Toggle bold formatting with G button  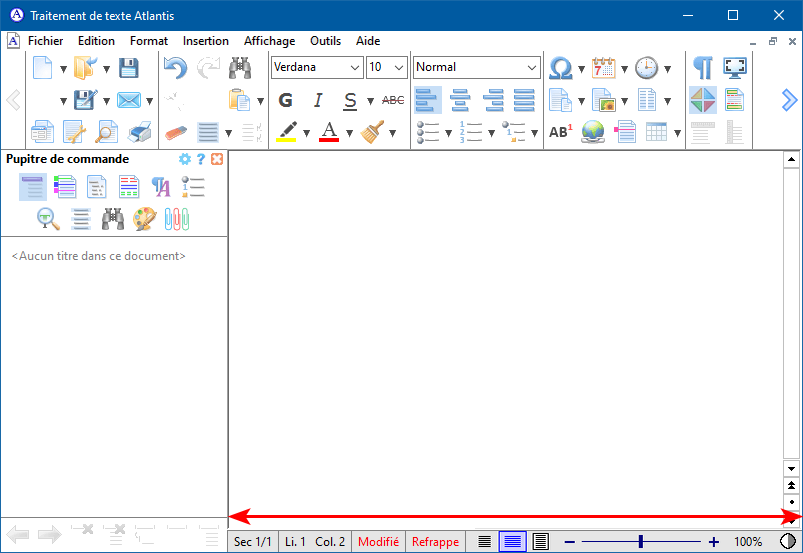point(286,100)
